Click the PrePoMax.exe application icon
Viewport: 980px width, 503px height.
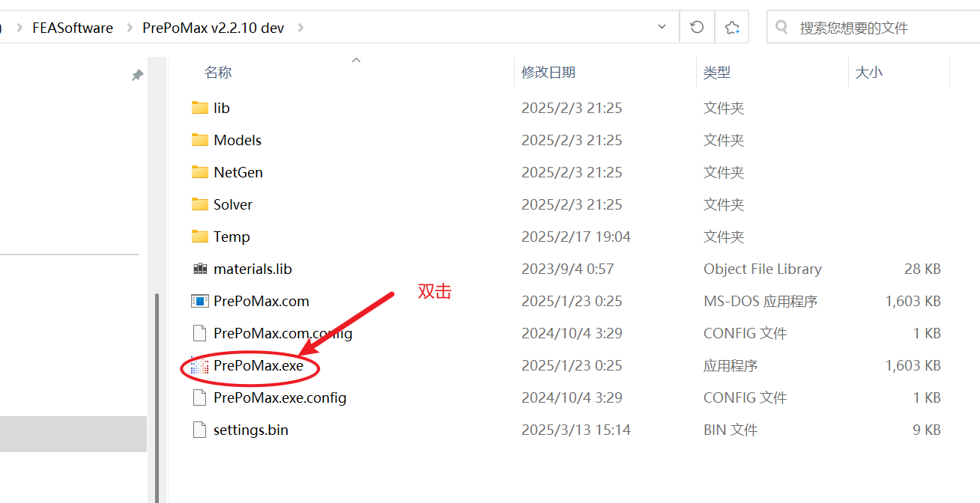(199, 365)
